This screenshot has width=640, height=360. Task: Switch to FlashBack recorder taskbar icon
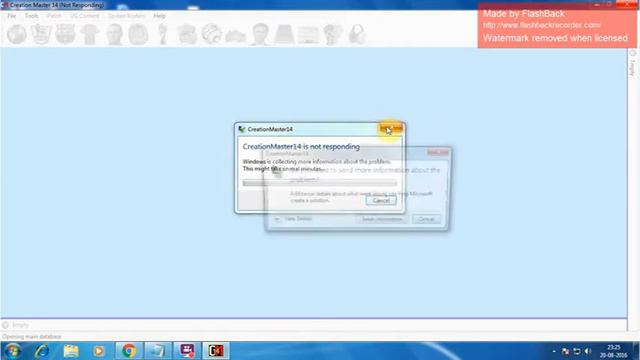[187, 351]
